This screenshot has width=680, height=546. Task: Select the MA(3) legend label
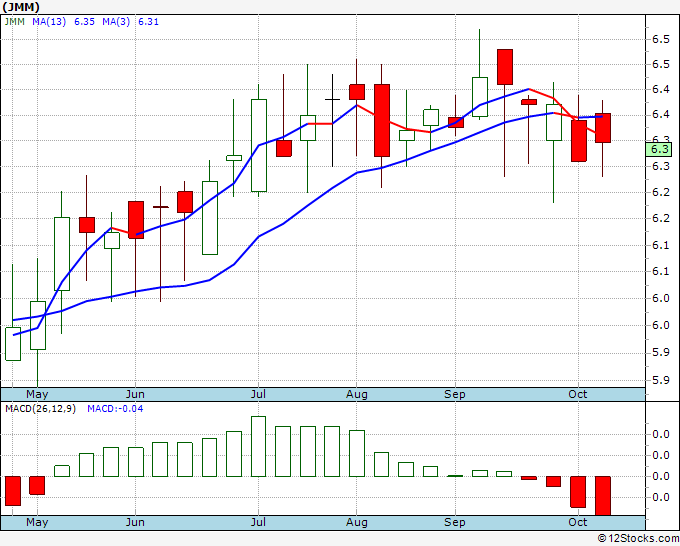coord(116,22)
